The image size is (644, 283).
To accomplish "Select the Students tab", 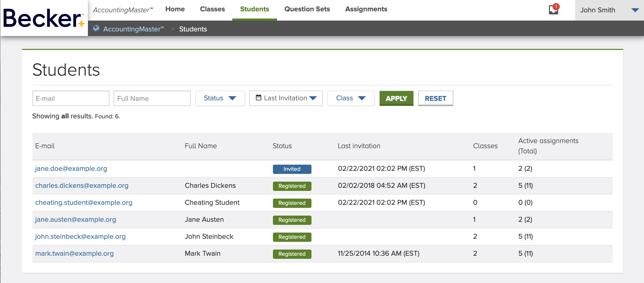I will pyautogui.click(x=254, y=9).
